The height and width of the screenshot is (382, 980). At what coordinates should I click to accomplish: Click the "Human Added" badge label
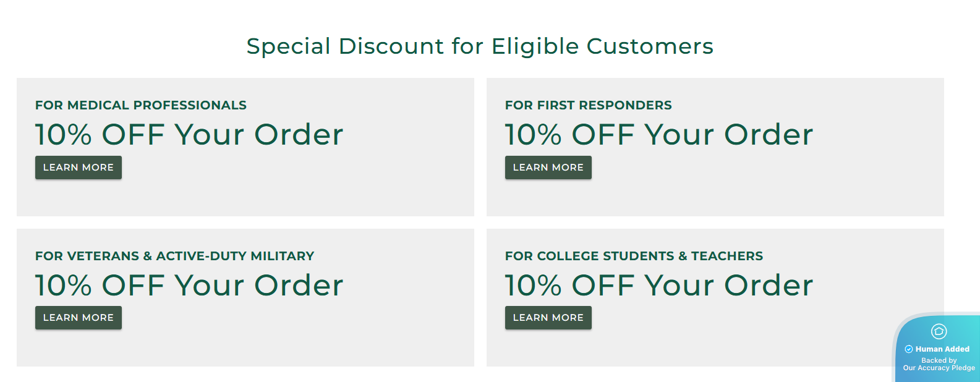942,349
